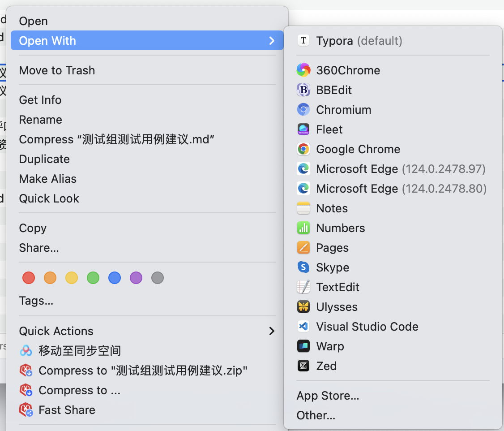Viewport: 504px width, 431px height.
Task: Click the Ulysses butterfly icon
Action: tap(303, 307)
